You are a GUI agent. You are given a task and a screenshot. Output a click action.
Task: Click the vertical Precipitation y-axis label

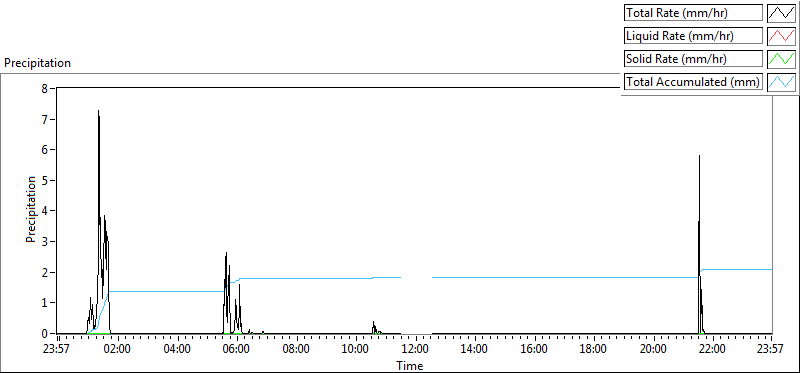31,209
